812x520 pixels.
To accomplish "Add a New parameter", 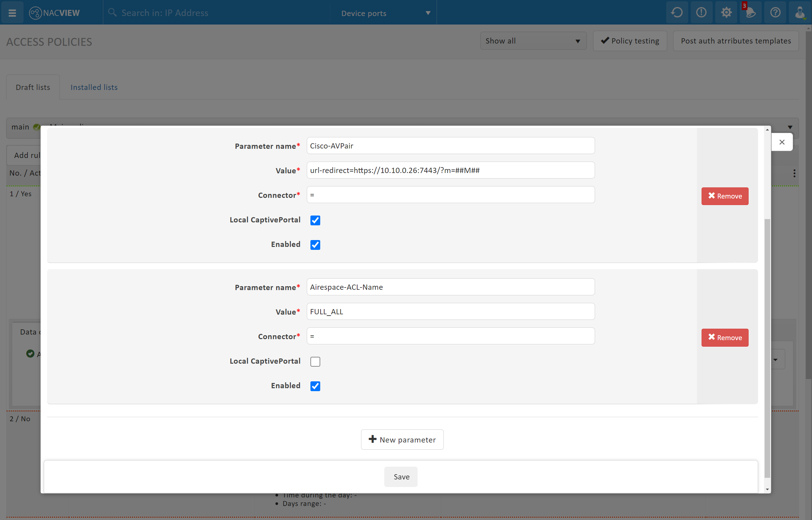I will tap(402, 439).
